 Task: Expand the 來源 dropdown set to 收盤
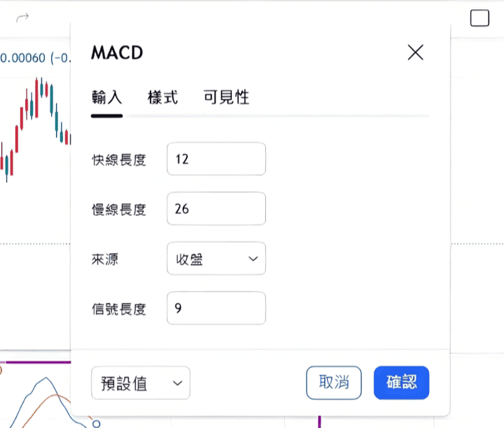(216, 259)
